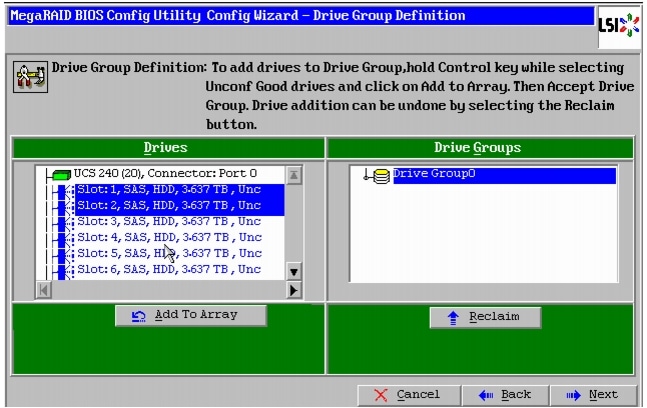Click the green enclosure icon for UCS 240

pos(62,175)
